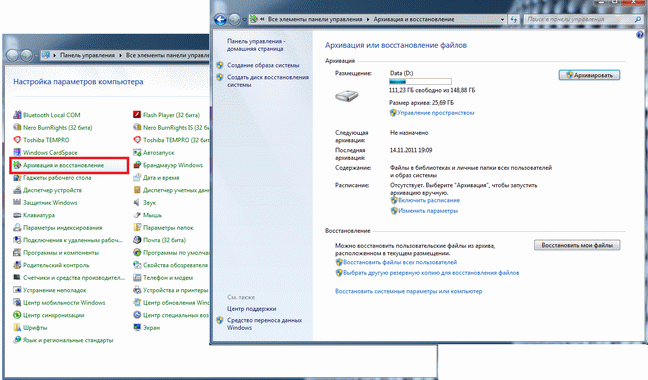Open Программы и компоненты icon

pos(17,252)
